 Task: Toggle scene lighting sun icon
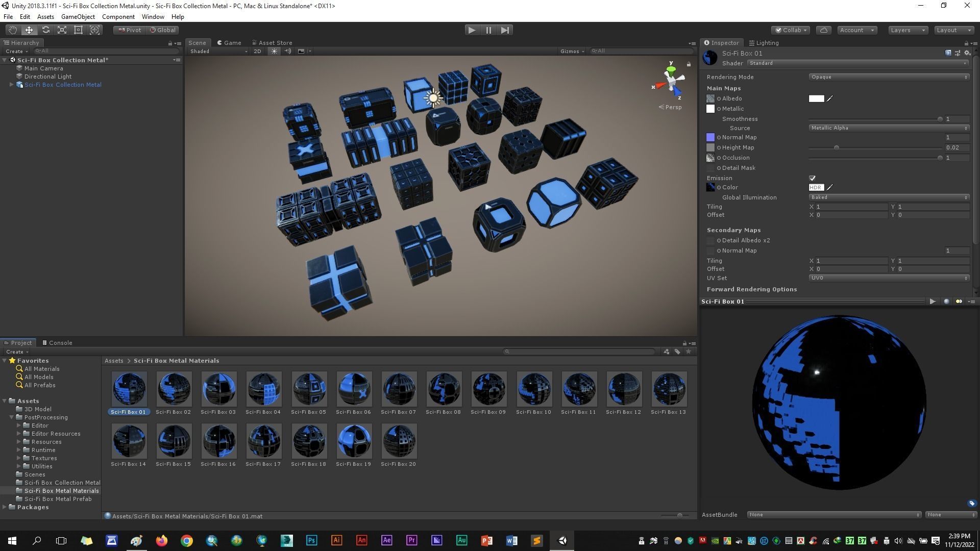274,51
